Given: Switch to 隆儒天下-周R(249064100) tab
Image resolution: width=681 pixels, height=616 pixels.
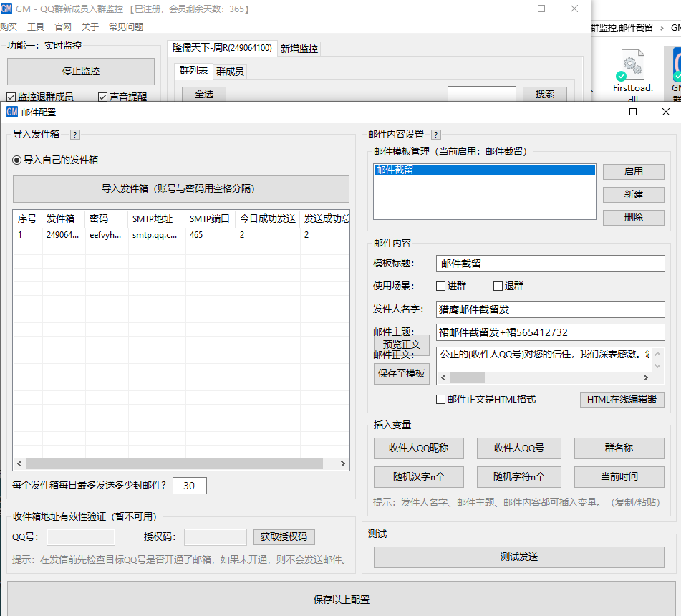Looking at the screenshot, I should point(222,48).
